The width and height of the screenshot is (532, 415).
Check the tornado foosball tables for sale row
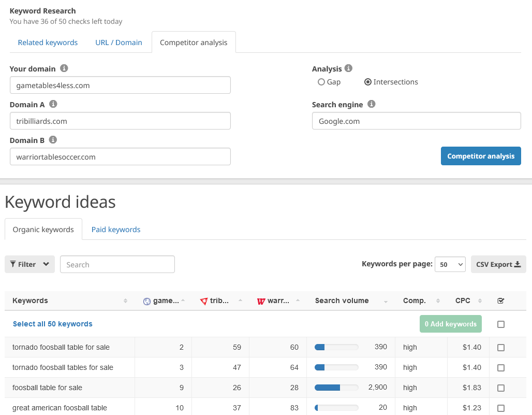501,368
